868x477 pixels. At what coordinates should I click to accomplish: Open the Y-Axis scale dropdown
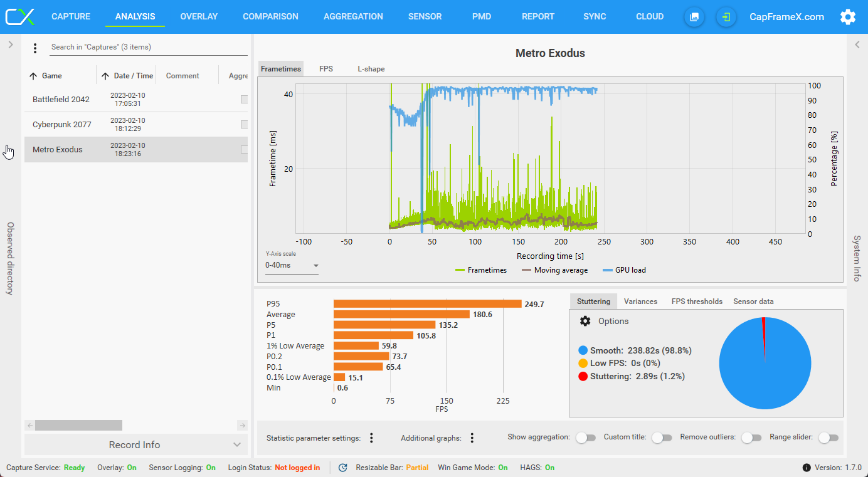click(x=292, y=266)
